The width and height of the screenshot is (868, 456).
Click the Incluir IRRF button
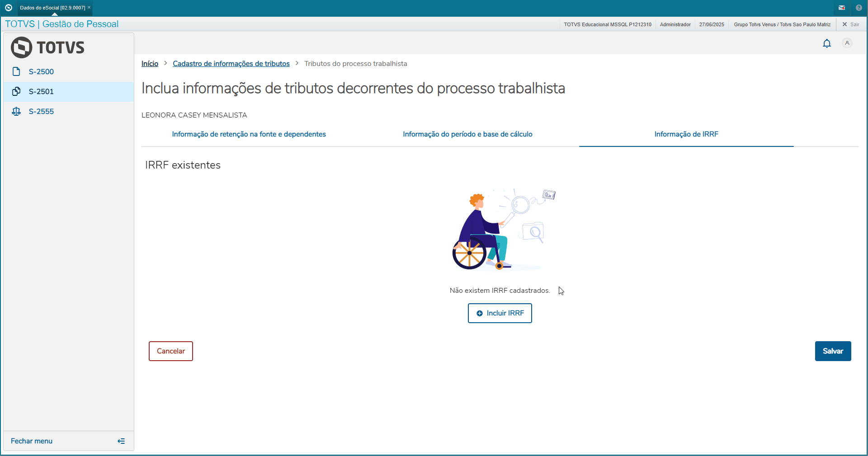tap(500, 313)
